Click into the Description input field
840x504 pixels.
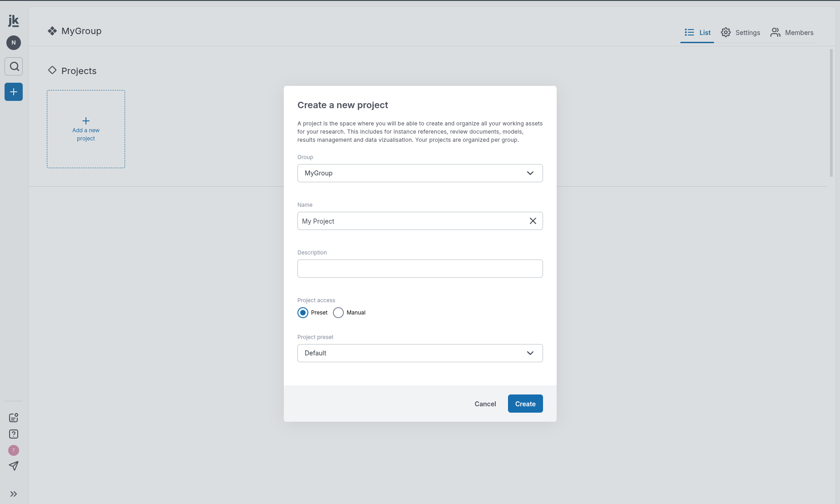[420, 269]
